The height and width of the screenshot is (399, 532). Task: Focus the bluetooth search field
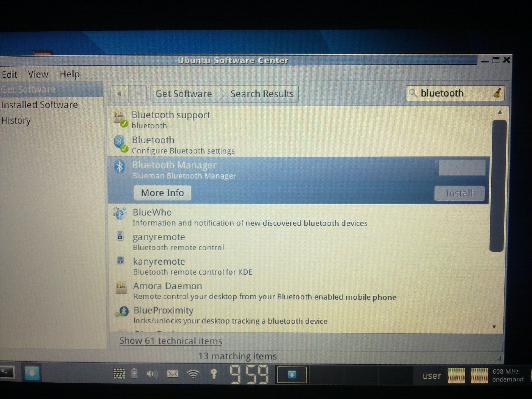(455, 93)
